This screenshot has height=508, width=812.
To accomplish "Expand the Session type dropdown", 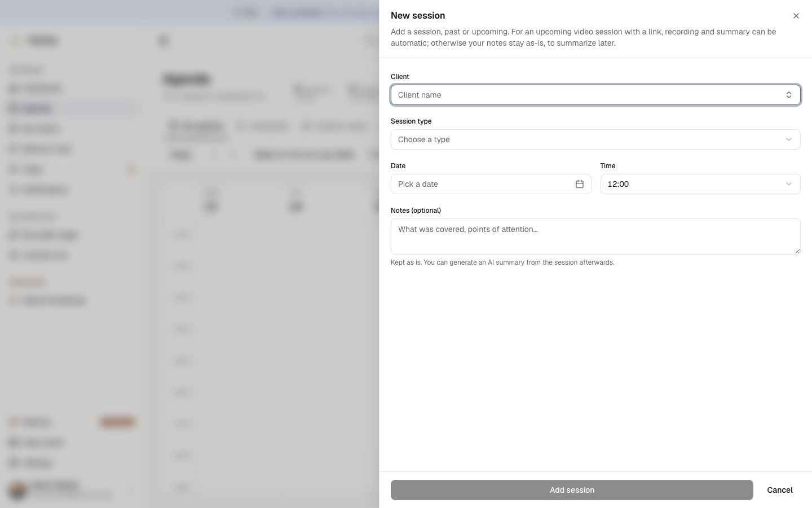I will click(595, 139).
